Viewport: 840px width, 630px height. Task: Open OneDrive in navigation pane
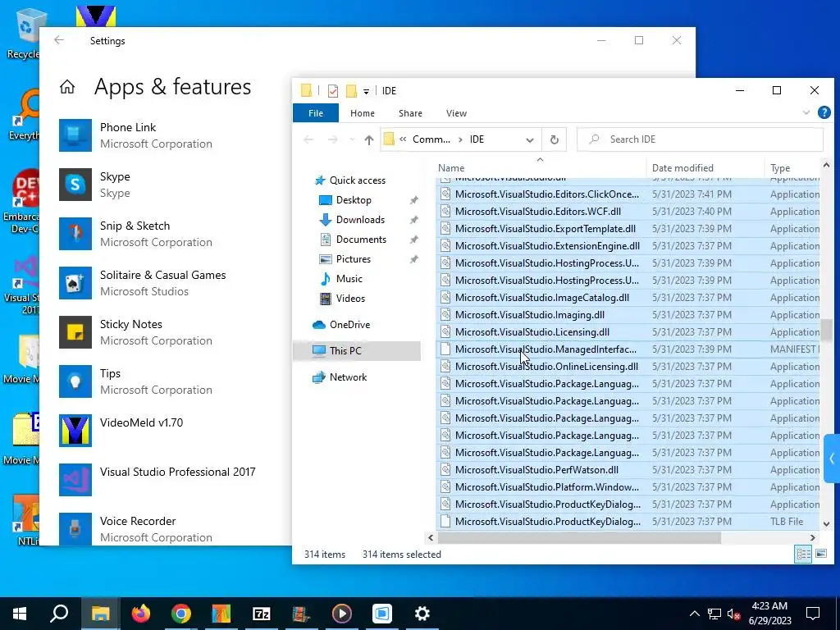(x=349, y=325)
